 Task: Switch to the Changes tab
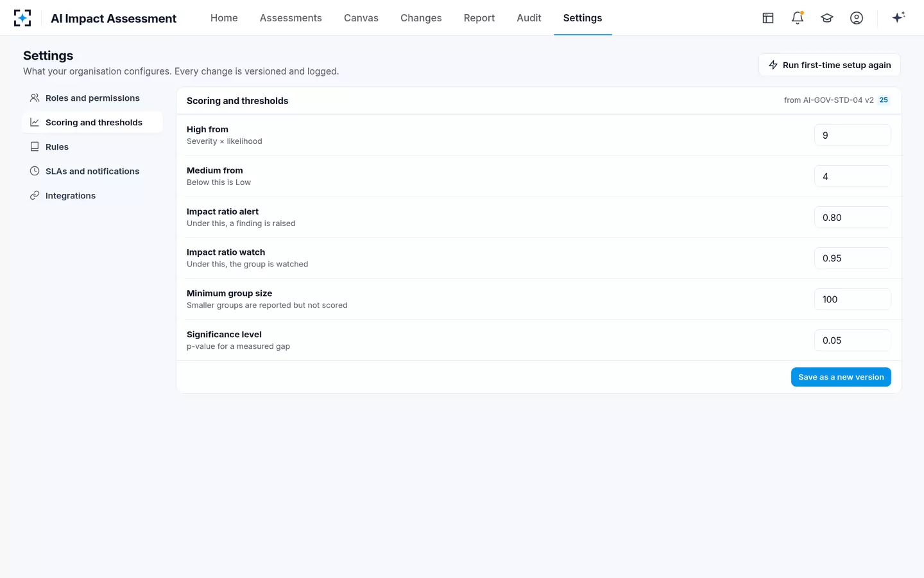click(421, 18)
